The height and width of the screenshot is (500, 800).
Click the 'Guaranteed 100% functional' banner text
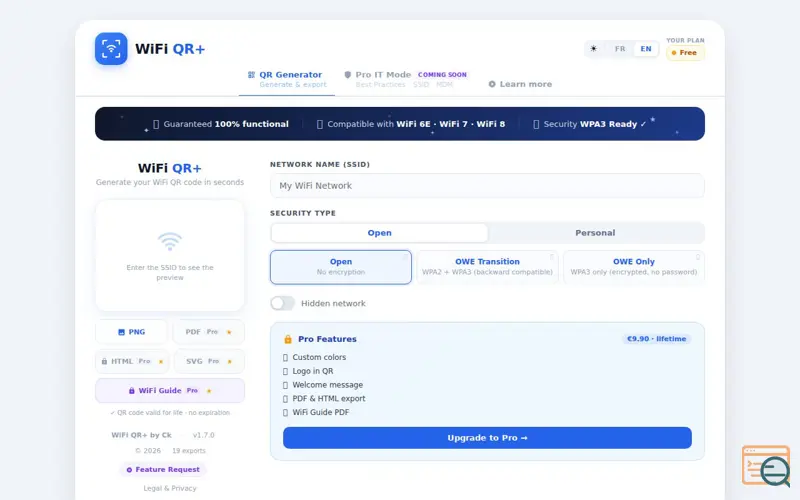pos(226,124)
